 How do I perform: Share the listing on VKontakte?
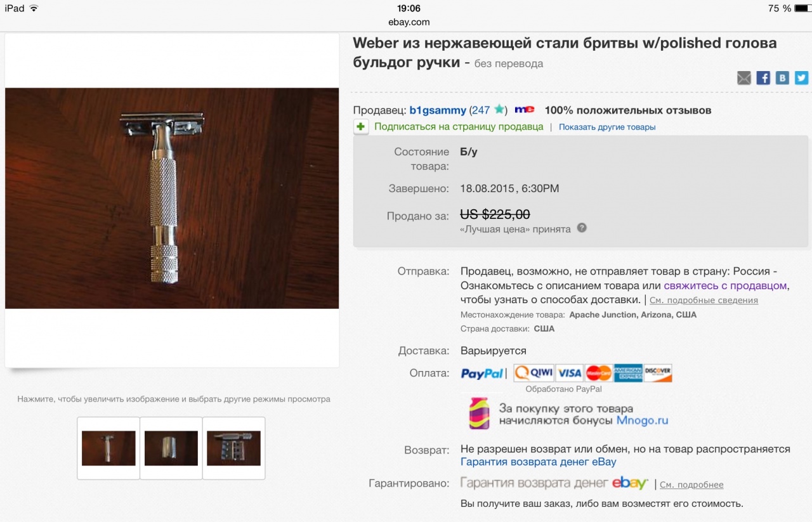pyautogui.click(x=783, y=78)
